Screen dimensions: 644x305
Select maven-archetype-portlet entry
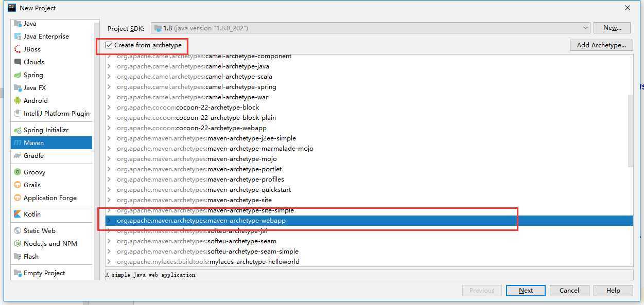point(199,169)
